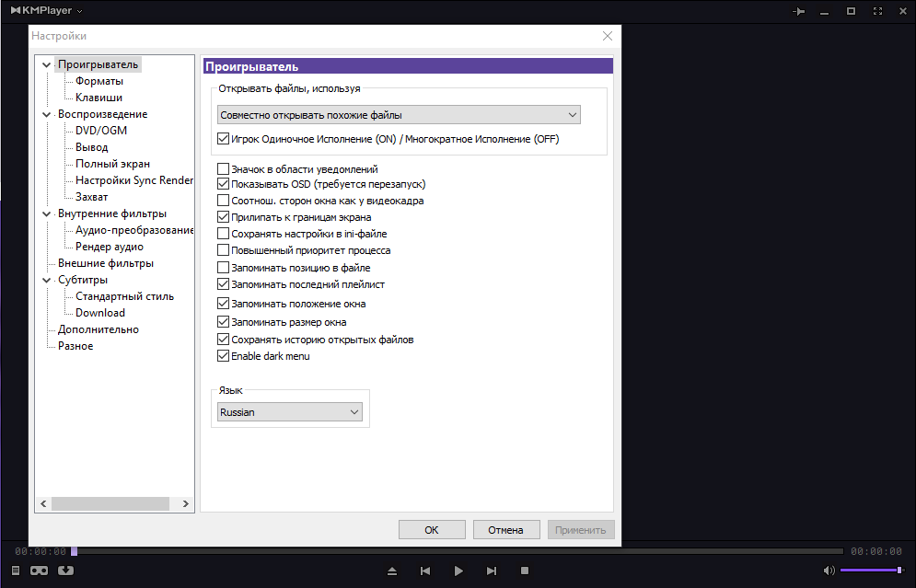Toggle Запоминать положение окна
The image size is (916, 588).
pyautogui.click(x=223, y=304)
